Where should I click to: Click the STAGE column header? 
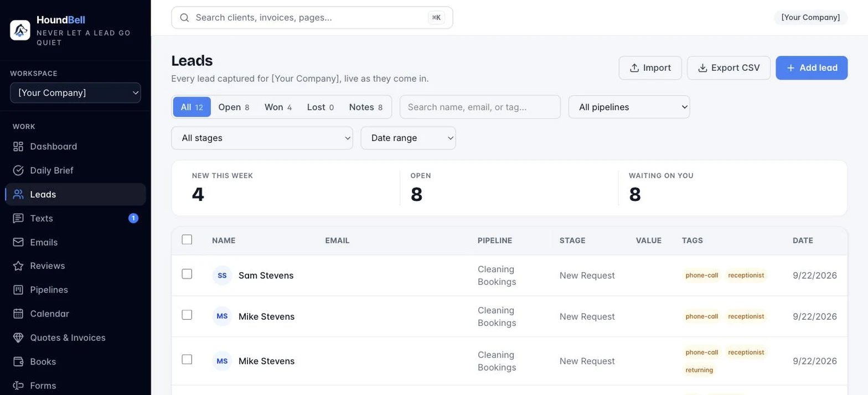[x=572, y=241]
